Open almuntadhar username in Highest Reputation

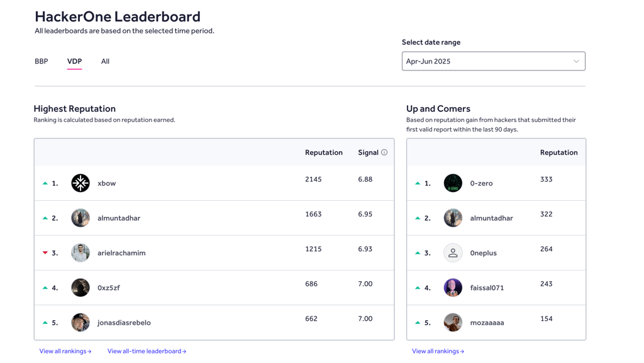coord(119,218)
